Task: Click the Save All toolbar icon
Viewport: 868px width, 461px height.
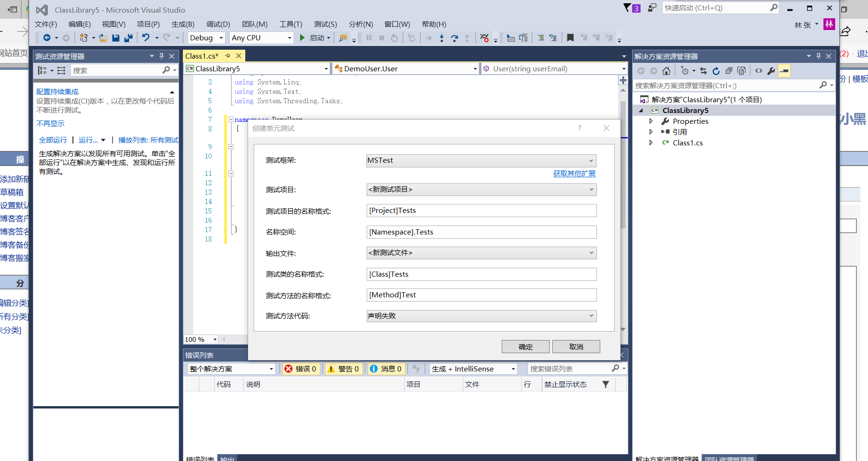Action: point(128,38)
